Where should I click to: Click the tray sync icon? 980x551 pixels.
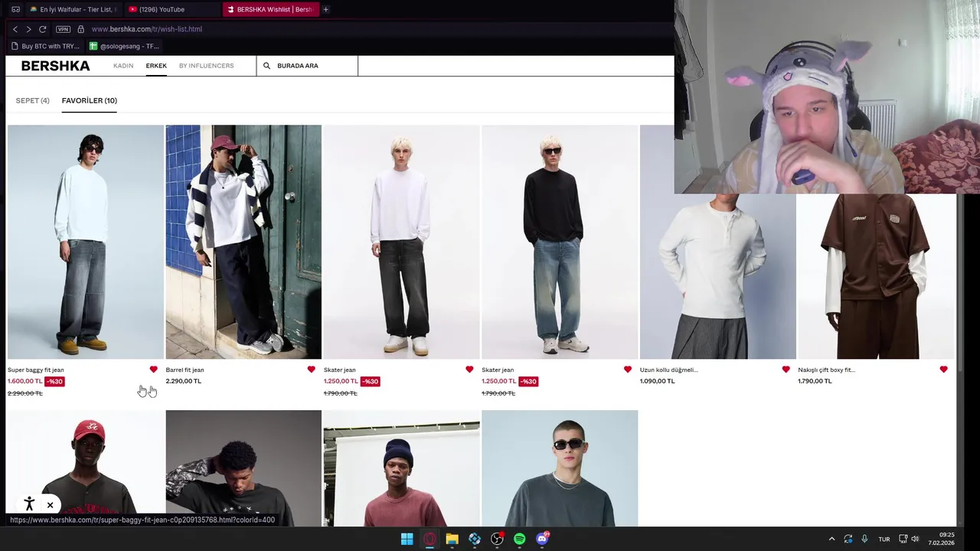(x=848, y=539)
